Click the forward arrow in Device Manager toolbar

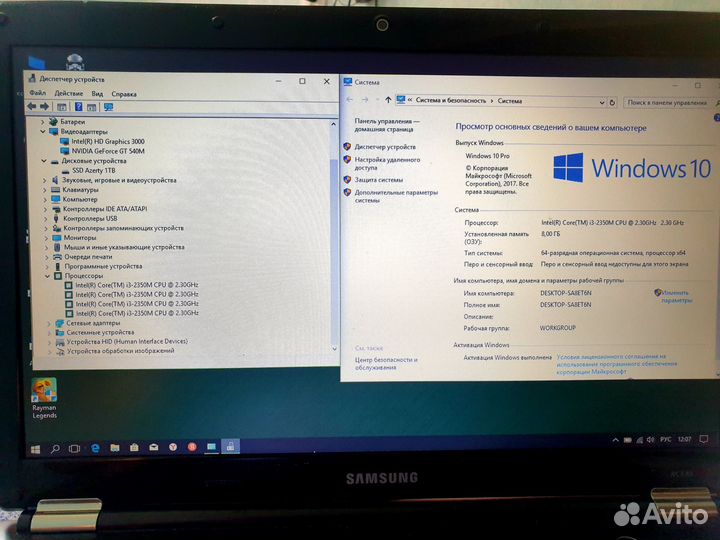45,107
